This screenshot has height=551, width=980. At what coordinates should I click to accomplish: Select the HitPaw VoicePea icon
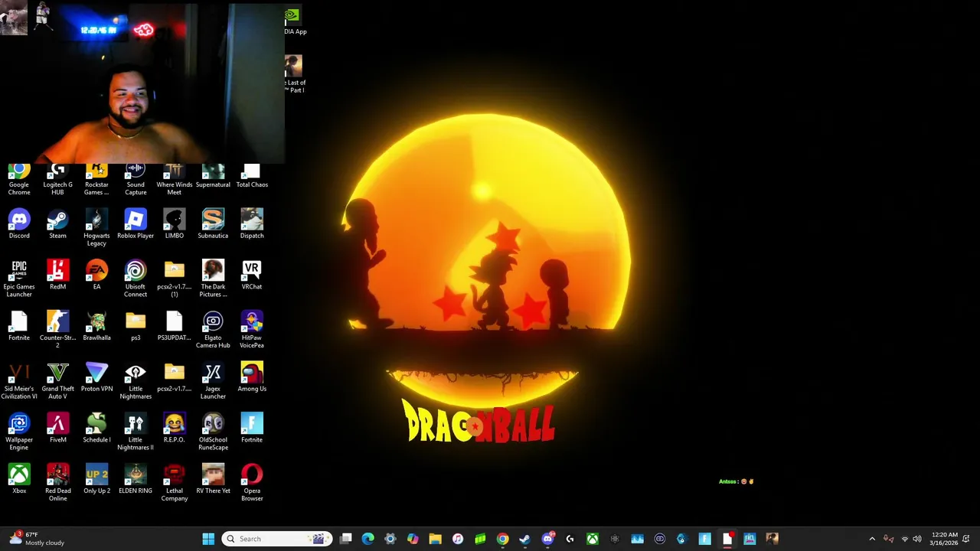(x=252, y=330)
